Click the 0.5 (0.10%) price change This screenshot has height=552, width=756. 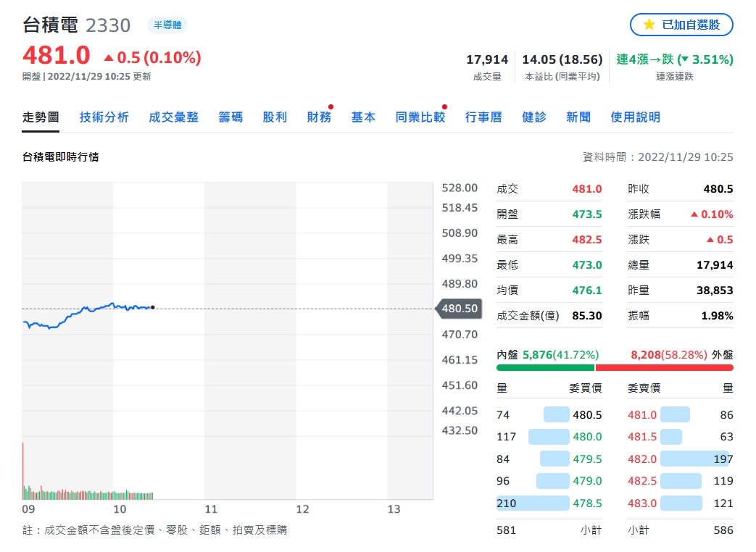click(x=152, y=58)
